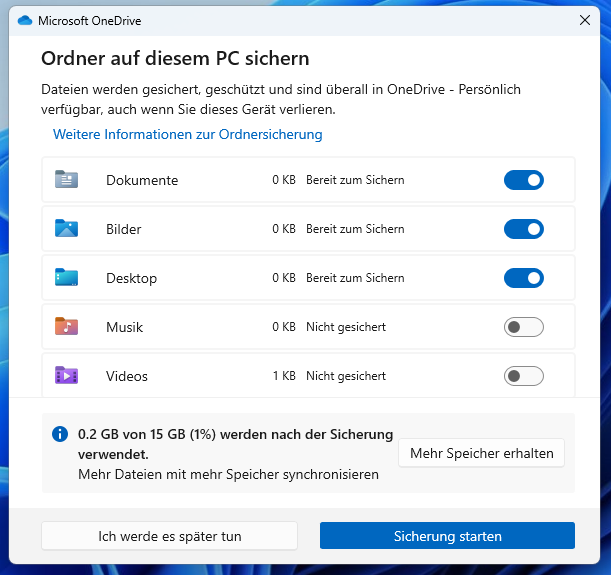Click the Bilder folder icon
The height and width of the screenshot is (575, 611).
click(x=66, y=228)
